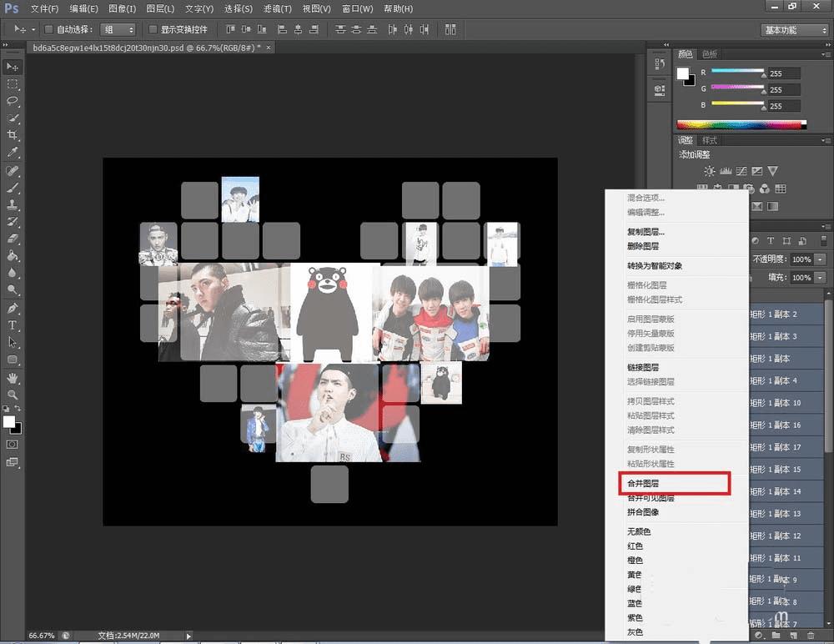Select the Horizontal Type tool
Viewport: 834px width, 644px height.
click(13, 325)
